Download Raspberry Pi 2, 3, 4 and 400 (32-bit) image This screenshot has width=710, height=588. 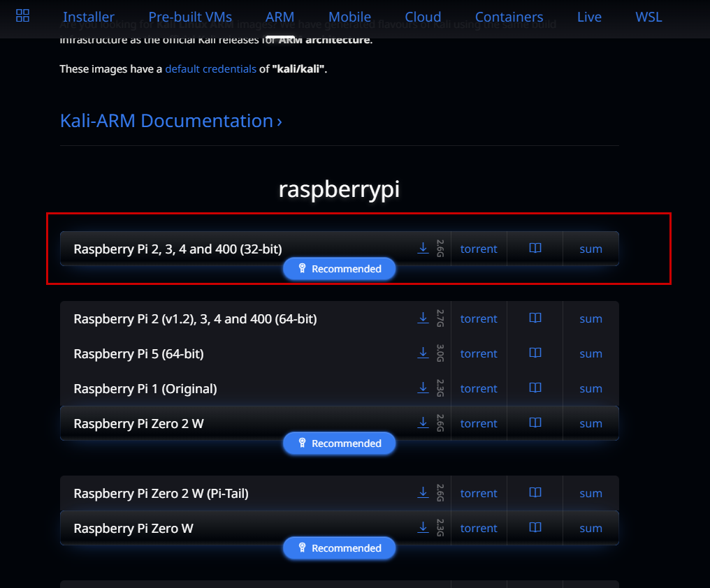[423, 248]
